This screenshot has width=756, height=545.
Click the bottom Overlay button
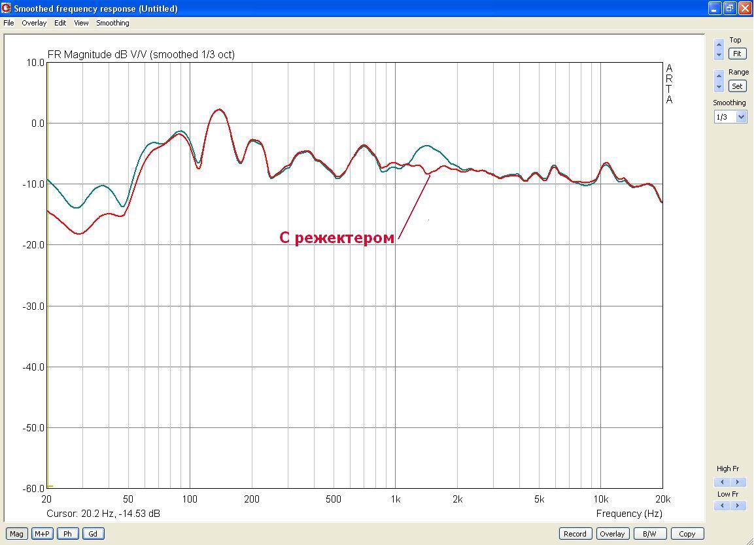point(612,533)
